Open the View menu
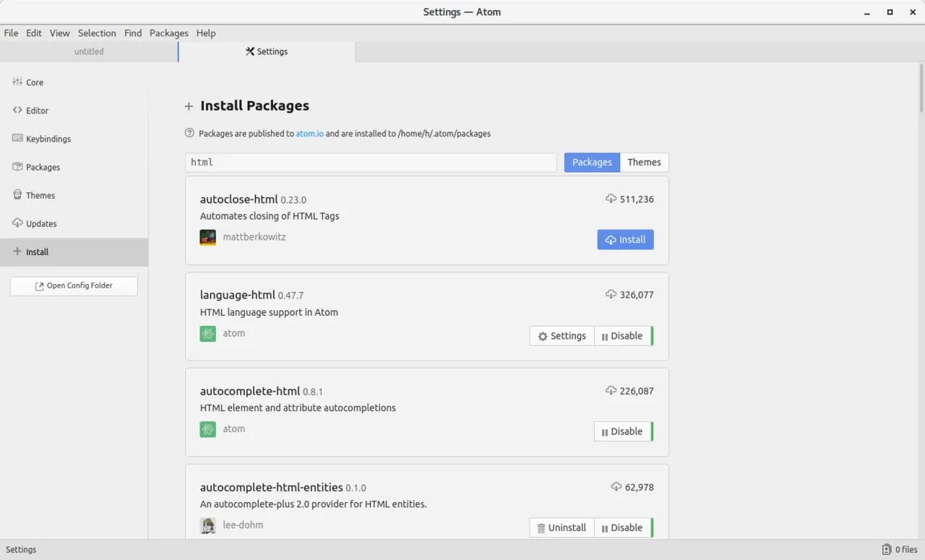This screenshot has height=560, width=925. pyautogui.click(x=60, y=33)
